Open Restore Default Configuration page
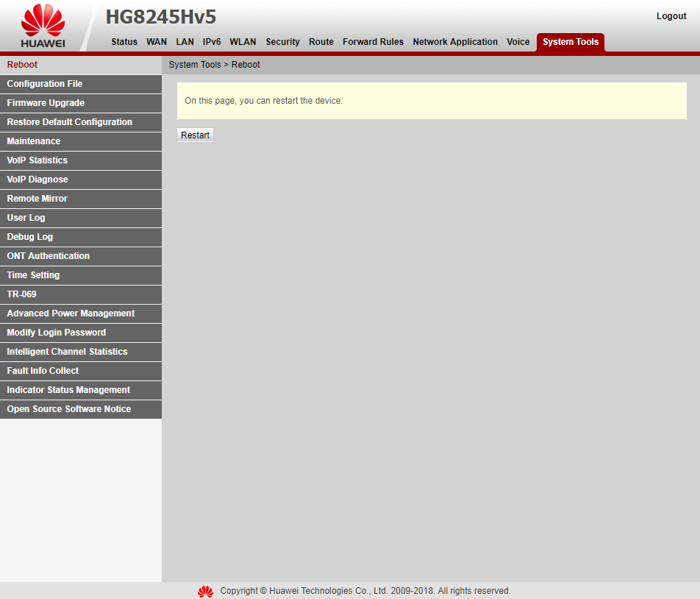The image size is (700, 599). coord(70,122)
